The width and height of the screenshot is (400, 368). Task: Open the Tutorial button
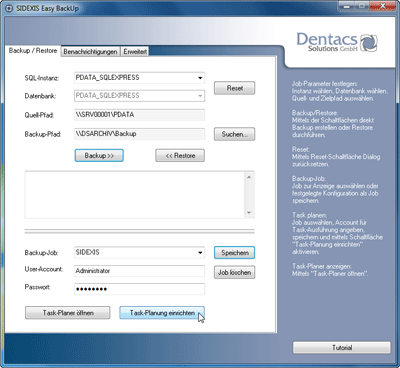click(x=342, y=348)
